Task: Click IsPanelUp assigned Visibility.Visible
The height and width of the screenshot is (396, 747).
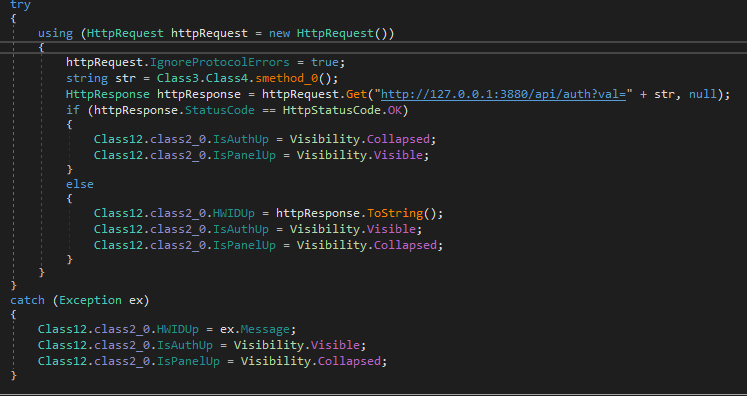Action: click(x=244, y=155)
